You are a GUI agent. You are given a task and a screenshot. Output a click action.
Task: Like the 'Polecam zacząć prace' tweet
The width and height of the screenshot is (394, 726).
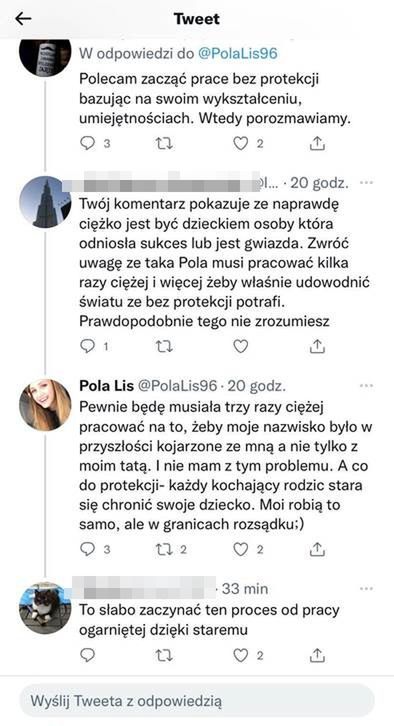[x=240, y=144]
